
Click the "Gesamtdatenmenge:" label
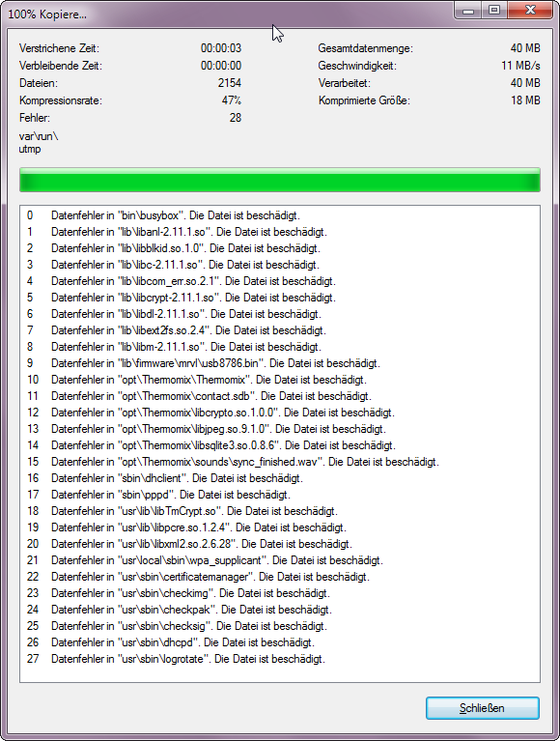[366, 48]
